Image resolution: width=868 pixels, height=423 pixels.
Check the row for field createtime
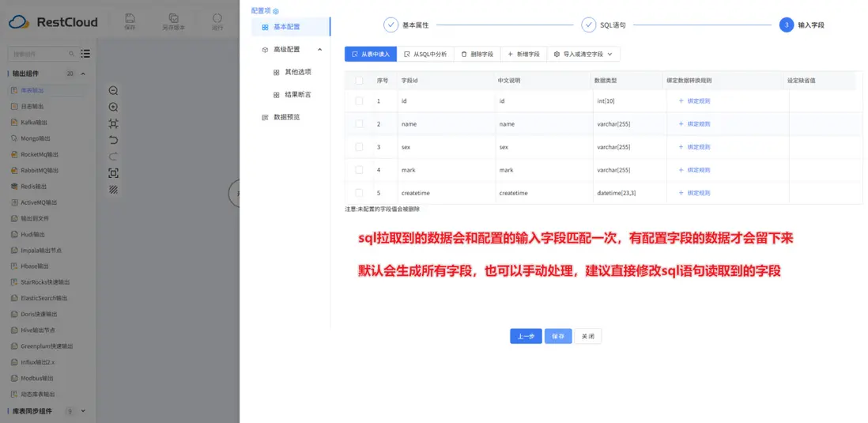[x=359, y=193]
